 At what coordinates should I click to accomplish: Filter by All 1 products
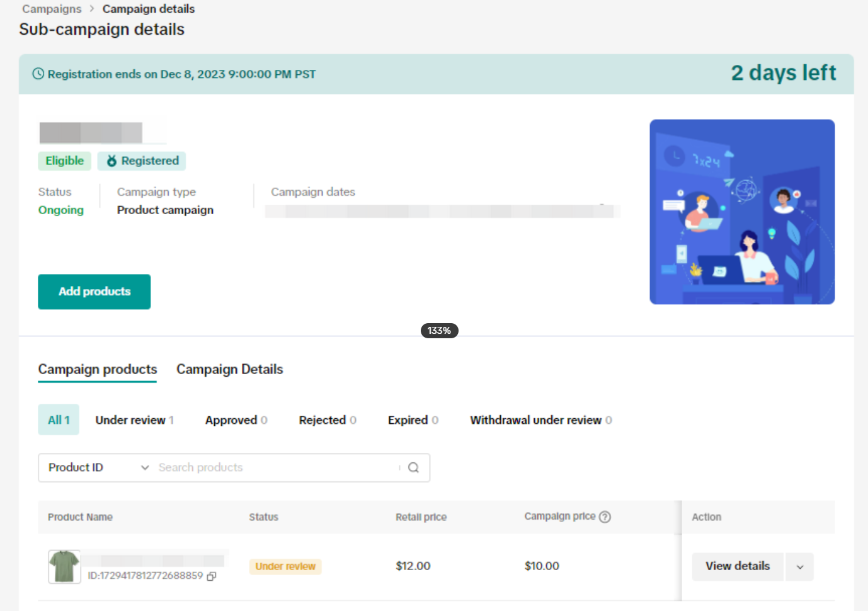coord(59,420)
